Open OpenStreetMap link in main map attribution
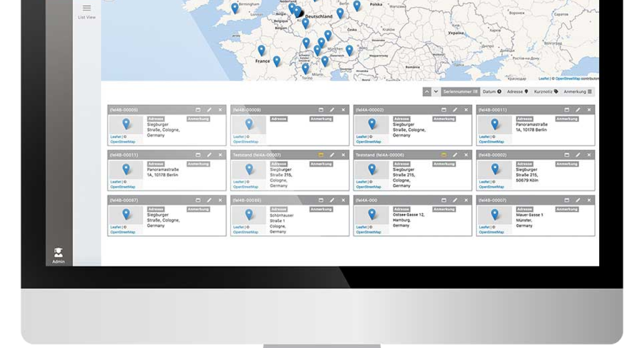 [x=568, y=78]
